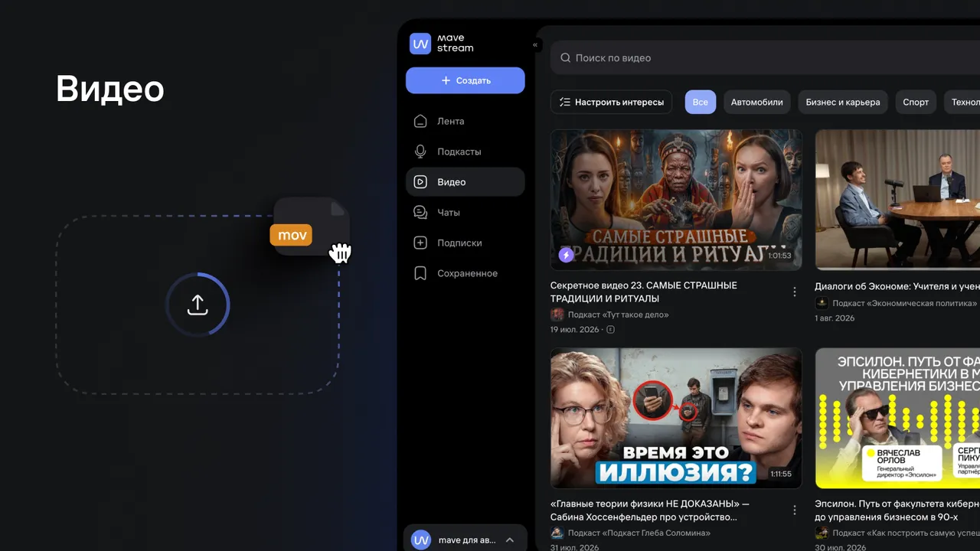
Task: Click the Видео play icon
Action: pyautogui.click(x=420, y=182)
